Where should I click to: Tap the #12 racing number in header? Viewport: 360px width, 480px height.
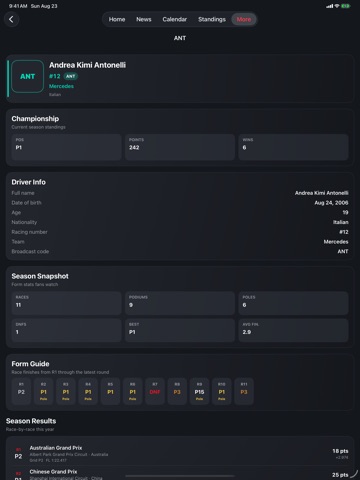[x=55, y=76]
